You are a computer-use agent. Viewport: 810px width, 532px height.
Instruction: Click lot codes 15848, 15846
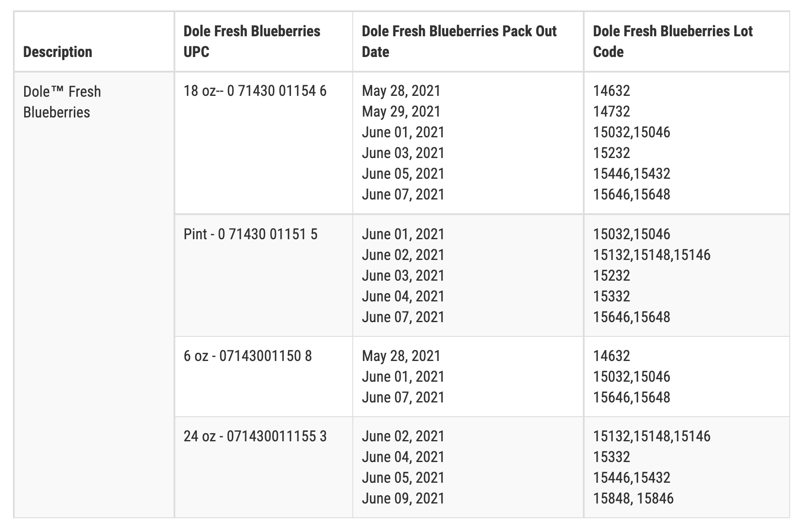(633, 499)
